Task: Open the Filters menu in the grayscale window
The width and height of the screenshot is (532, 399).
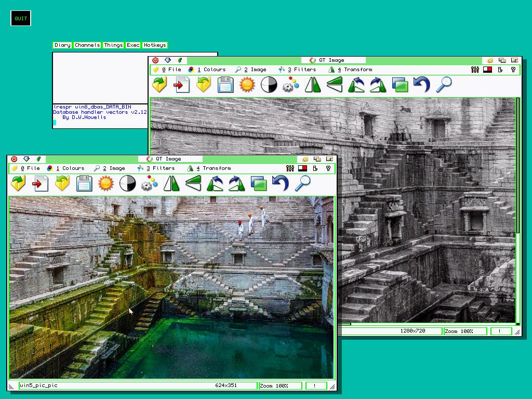Action: point(297,70)
